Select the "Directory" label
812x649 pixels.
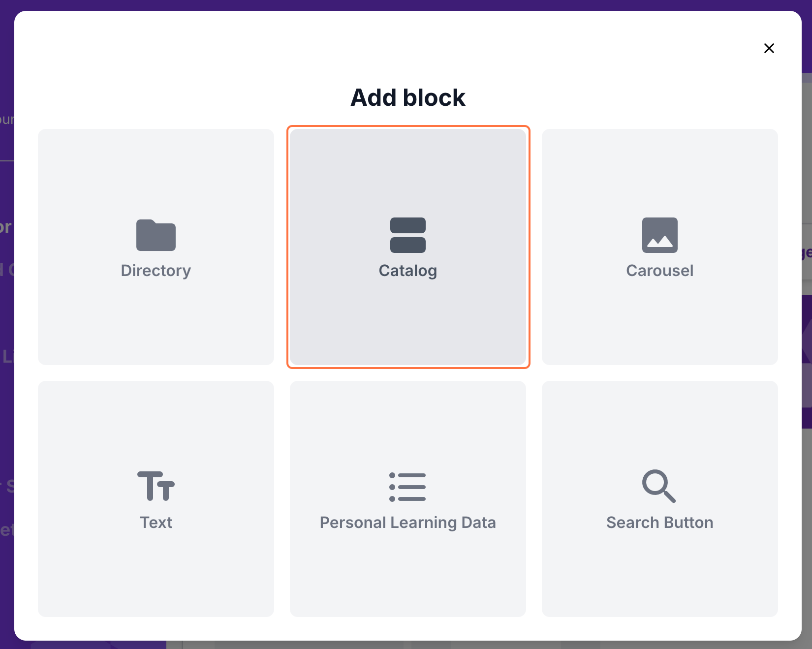(x=156, y=271)
